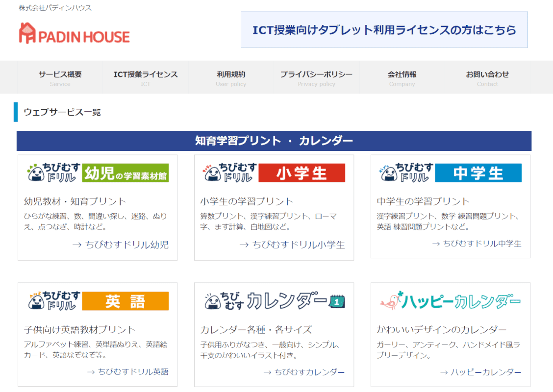Viewport: 553px width, 392px height.
Task: Click the ハッピーカレンダー logo banner
Action: tap(451, 301)
